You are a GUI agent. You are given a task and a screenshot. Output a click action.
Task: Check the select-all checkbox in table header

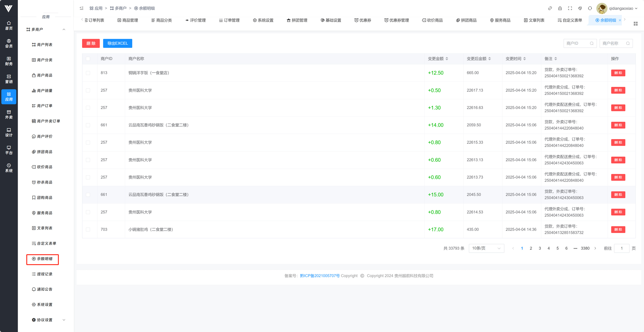(x=88, y=59)
